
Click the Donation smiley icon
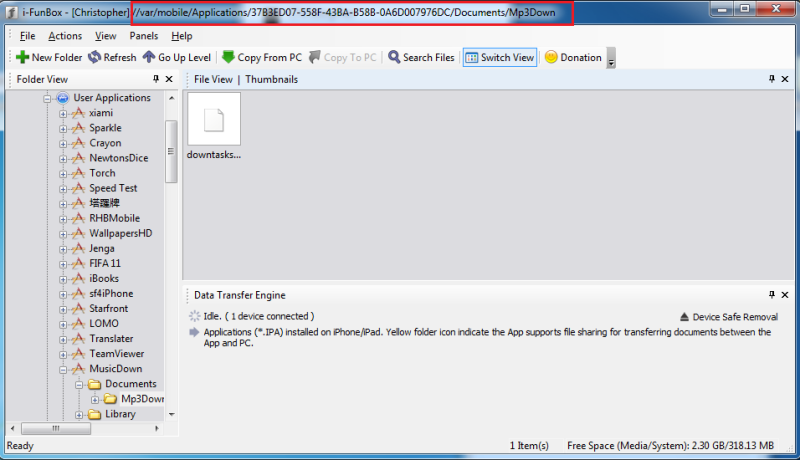(551, 58)
